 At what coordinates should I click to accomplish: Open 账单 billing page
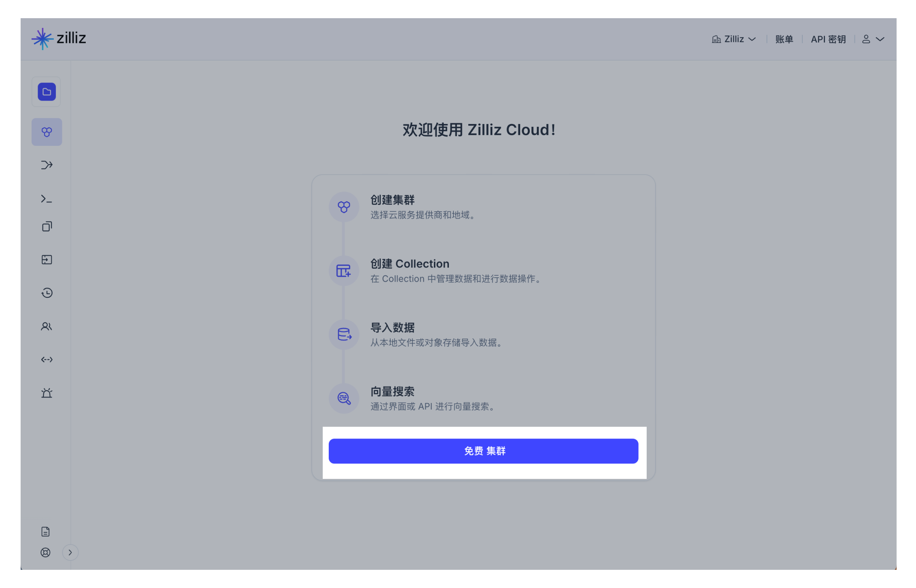(x=784, y=39)
